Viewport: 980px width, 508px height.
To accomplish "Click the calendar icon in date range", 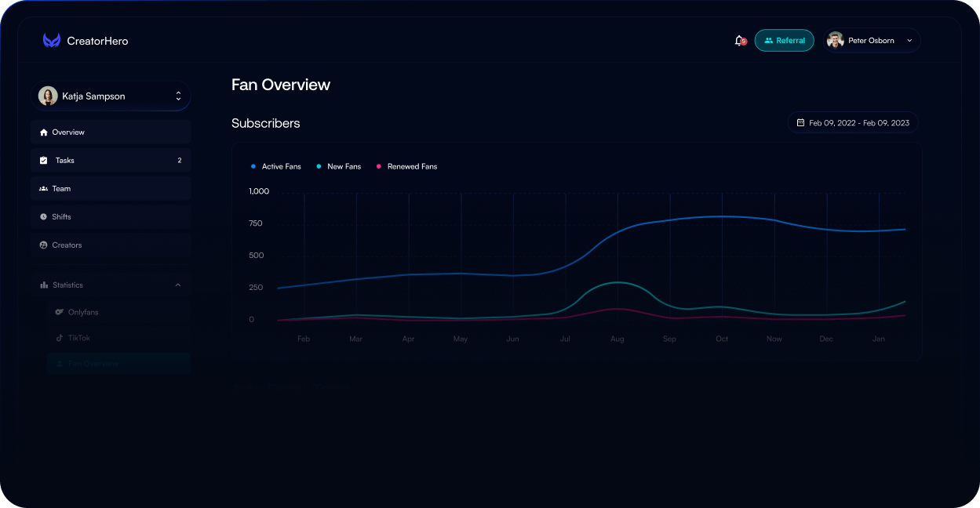I will pyautogui.click(x=800, y=123).
